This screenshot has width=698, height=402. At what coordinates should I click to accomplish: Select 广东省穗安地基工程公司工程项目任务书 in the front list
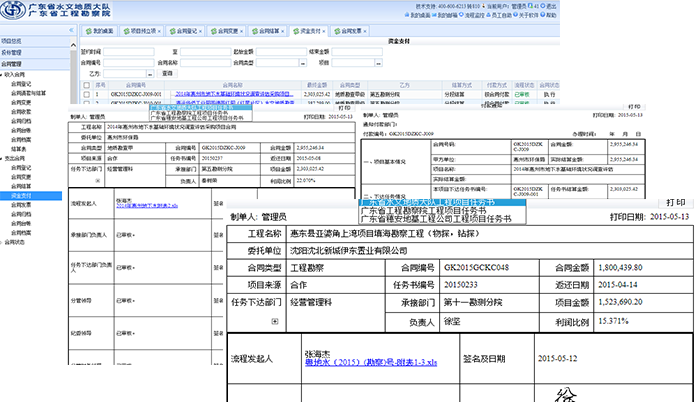(442, 219)
